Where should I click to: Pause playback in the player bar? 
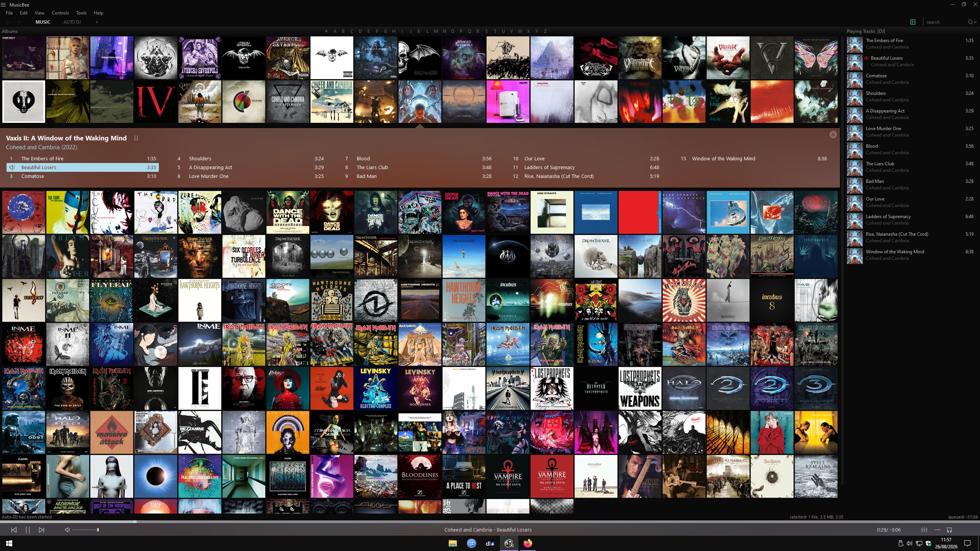(28, 530)
